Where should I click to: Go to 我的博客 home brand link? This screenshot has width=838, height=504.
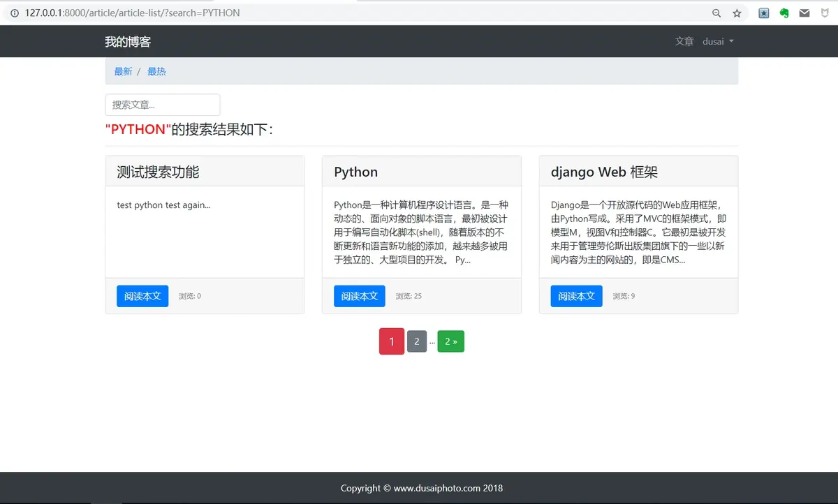128,41
